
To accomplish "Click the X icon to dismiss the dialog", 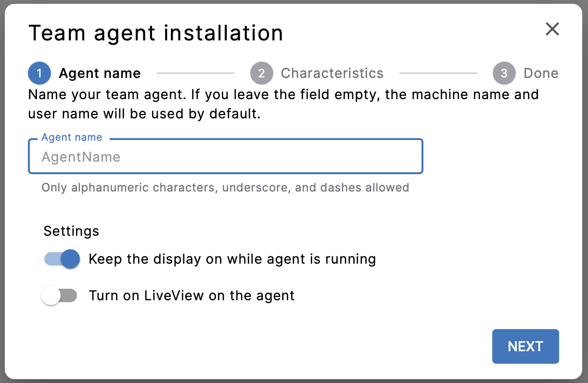I will click(x=552, y=29).
